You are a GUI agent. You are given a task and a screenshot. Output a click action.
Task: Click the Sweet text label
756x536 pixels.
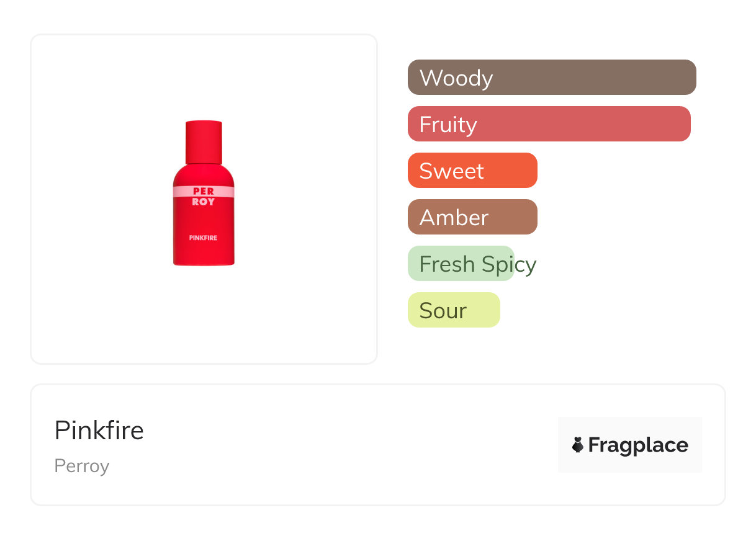coord(451,171)
